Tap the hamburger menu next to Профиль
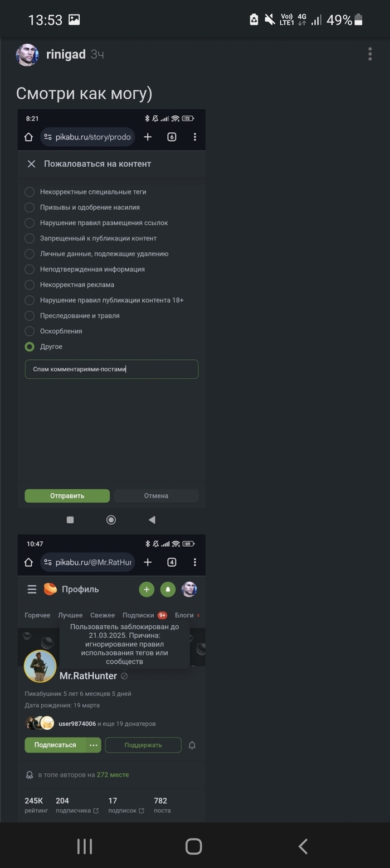390x868 pixels. pyautogui.click(x=32, y=590)
